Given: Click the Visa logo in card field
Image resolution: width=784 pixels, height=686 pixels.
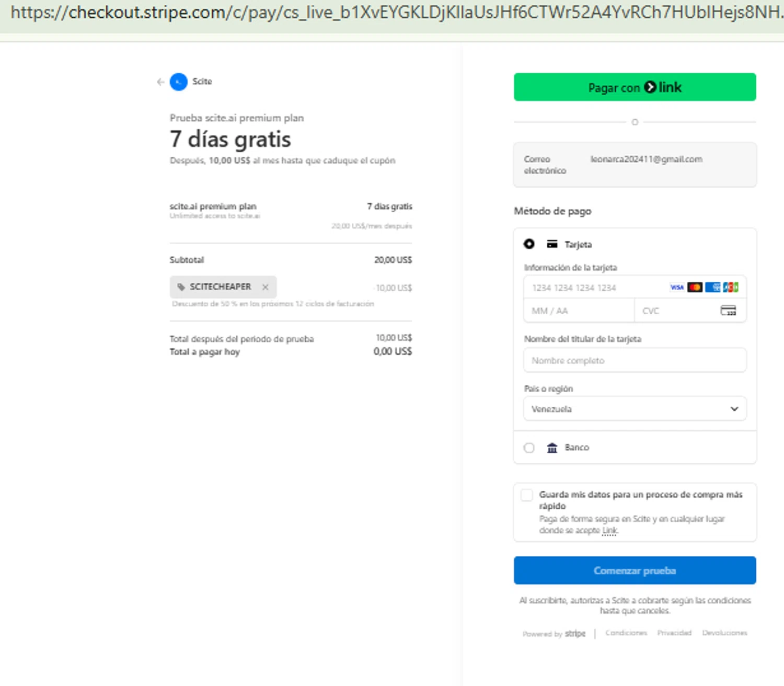Looking at the screenshot, I should 677,287.
